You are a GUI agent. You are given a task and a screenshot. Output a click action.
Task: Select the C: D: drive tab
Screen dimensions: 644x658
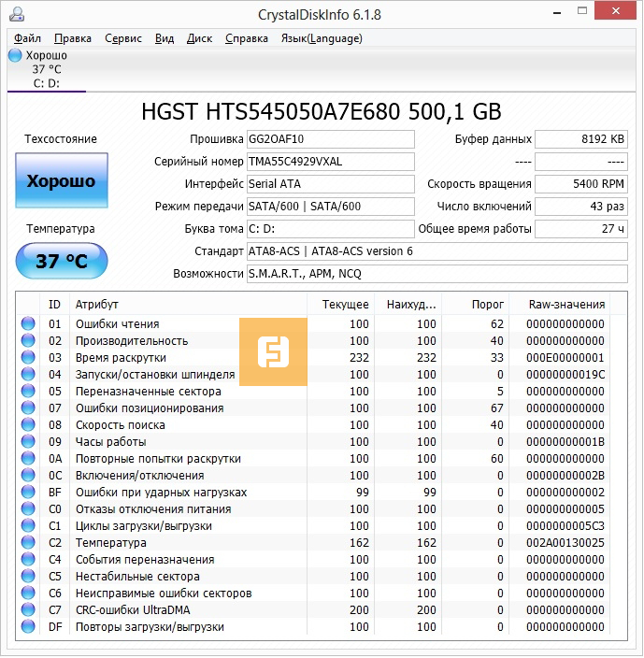point(47,69)
